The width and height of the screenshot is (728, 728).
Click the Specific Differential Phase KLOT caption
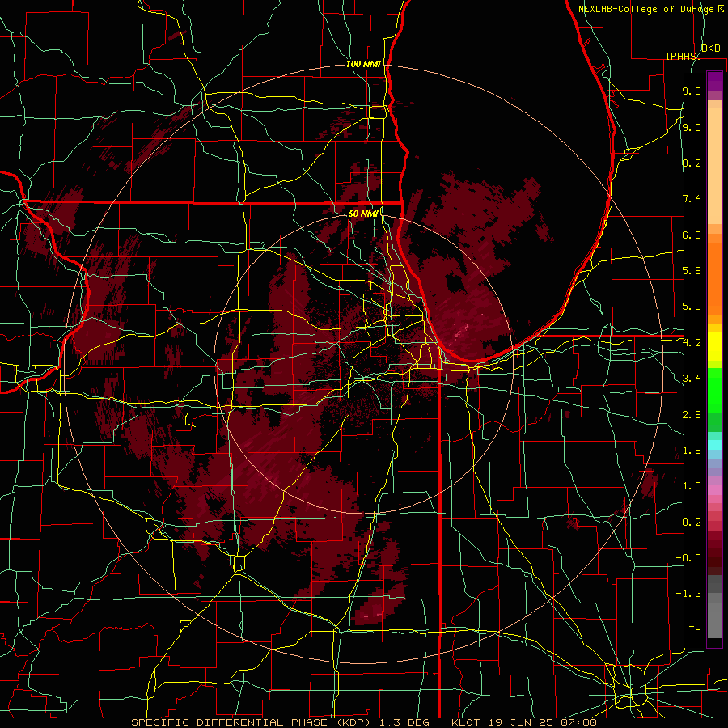click(x=363, y=722)
